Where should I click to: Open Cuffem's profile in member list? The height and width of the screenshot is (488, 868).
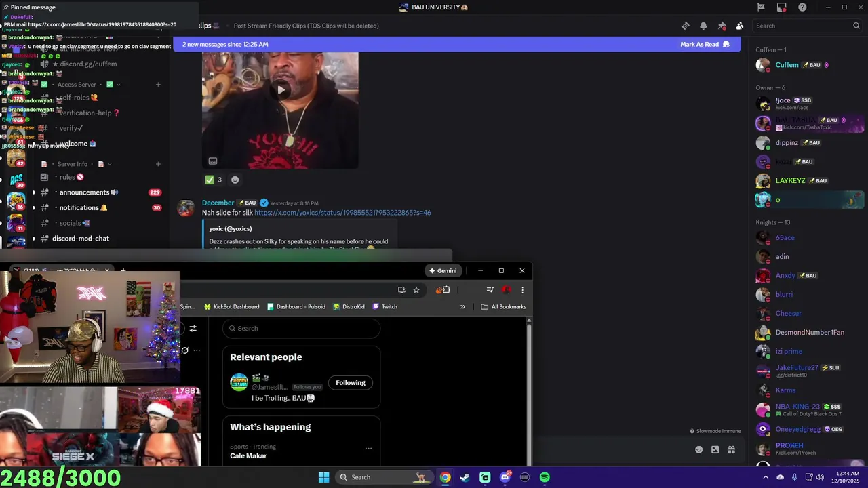[809, 65]
